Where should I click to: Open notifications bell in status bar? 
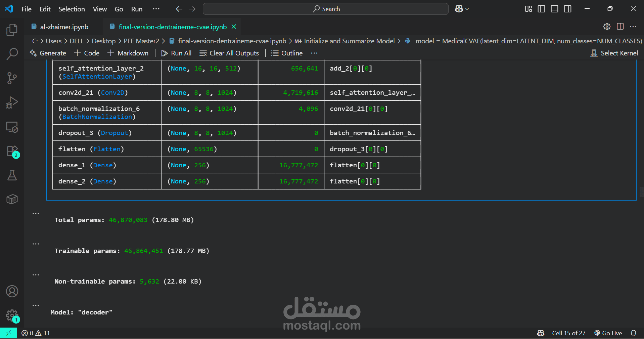point(634,333)
